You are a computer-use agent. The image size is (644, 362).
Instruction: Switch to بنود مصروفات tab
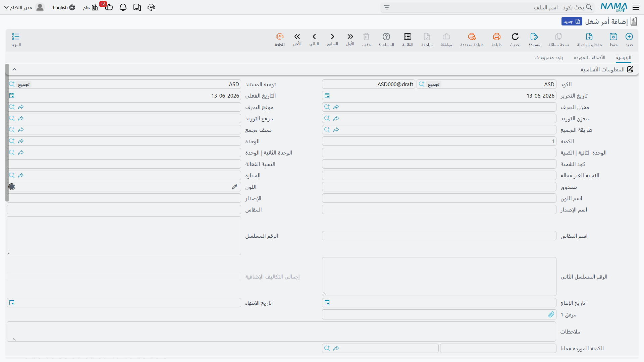(x=549, y=58)
